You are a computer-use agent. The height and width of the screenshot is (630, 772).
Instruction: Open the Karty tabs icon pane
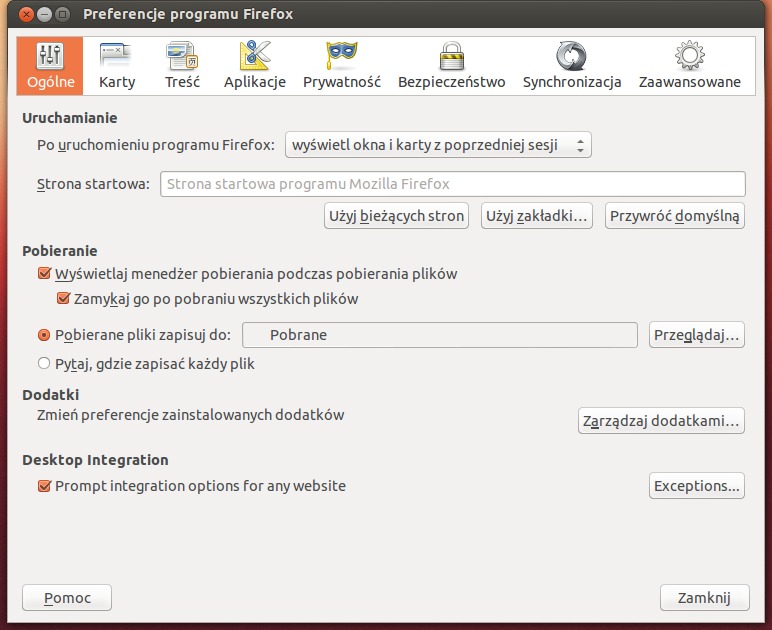(x=117, y=66)
